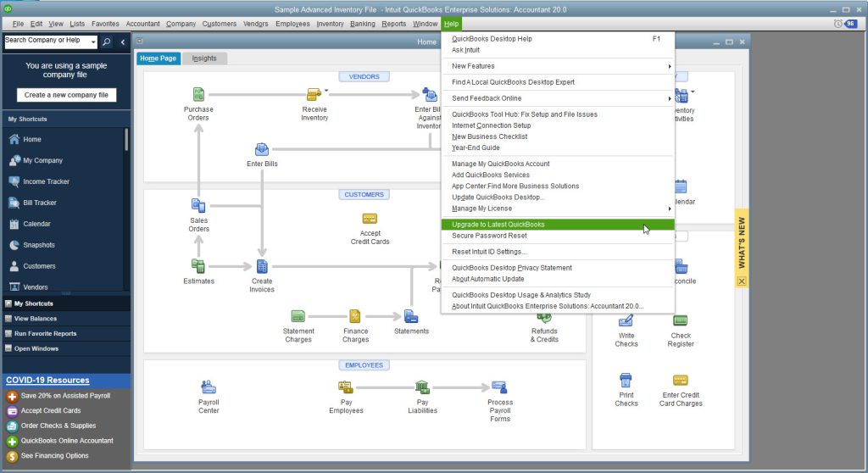Viewport: 868px width, 473px height.
Task: Select View Balances panel
Action: (x=66, y=319)
